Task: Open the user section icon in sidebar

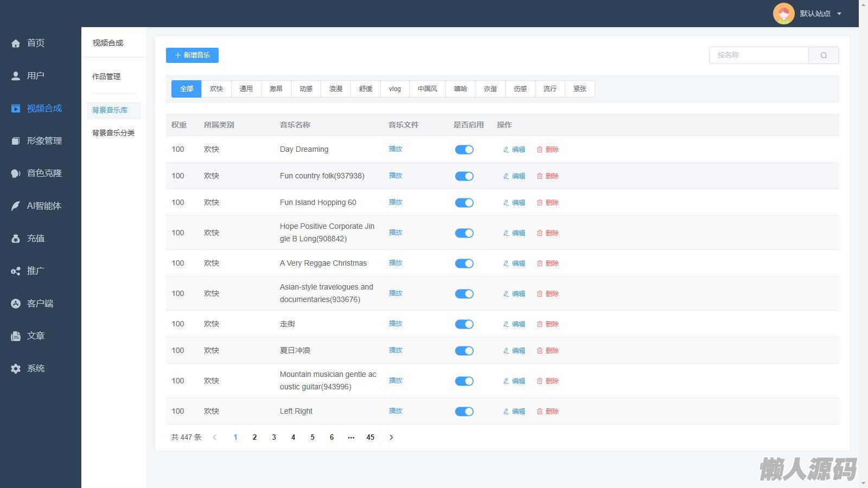Action: (x=16, y=76)
